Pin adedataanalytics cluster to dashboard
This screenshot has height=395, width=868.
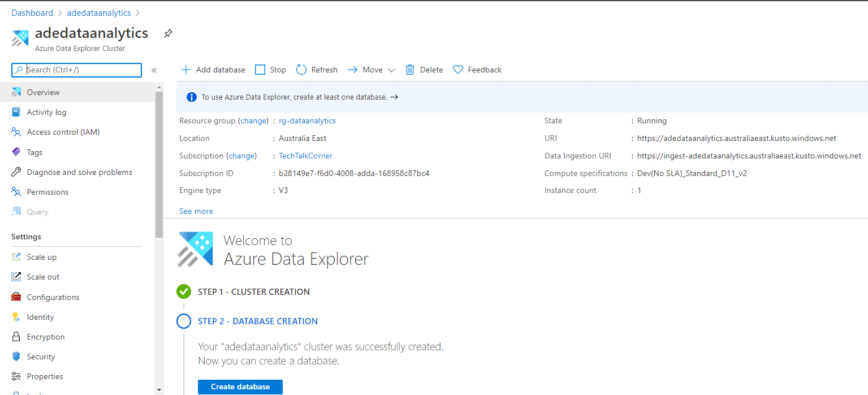pyautogui.click(x=168, y=33)
